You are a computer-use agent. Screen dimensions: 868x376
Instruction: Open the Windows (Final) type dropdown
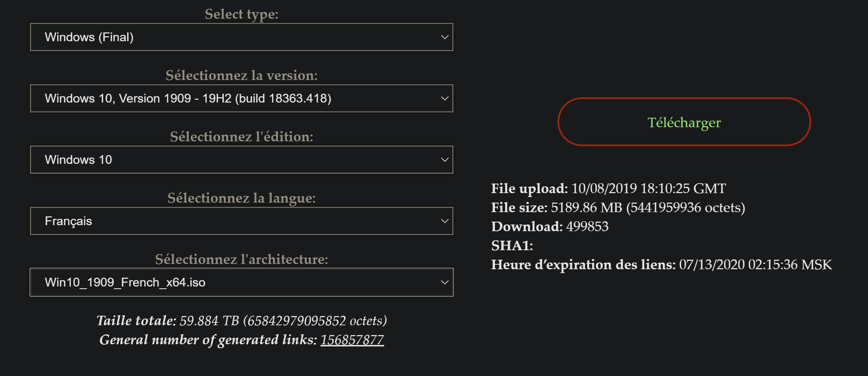point(242,37)
